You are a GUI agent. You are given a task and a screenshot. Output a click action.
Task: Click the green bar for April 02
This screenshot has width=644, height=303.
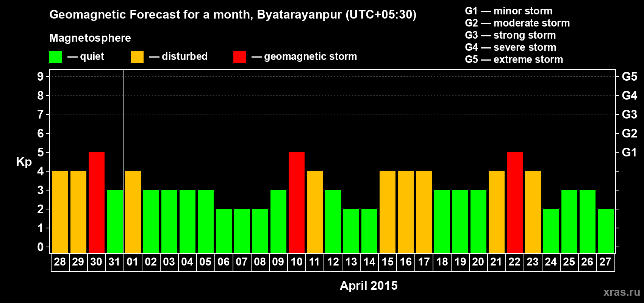pos(151,222)
